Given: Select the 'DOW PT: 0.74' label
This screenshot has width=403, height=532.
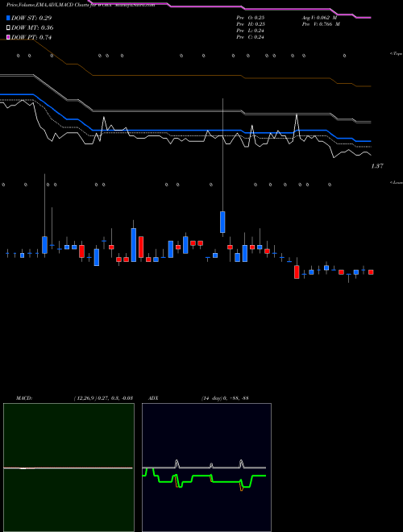Looking at the screenshot, I should [31, 37].
